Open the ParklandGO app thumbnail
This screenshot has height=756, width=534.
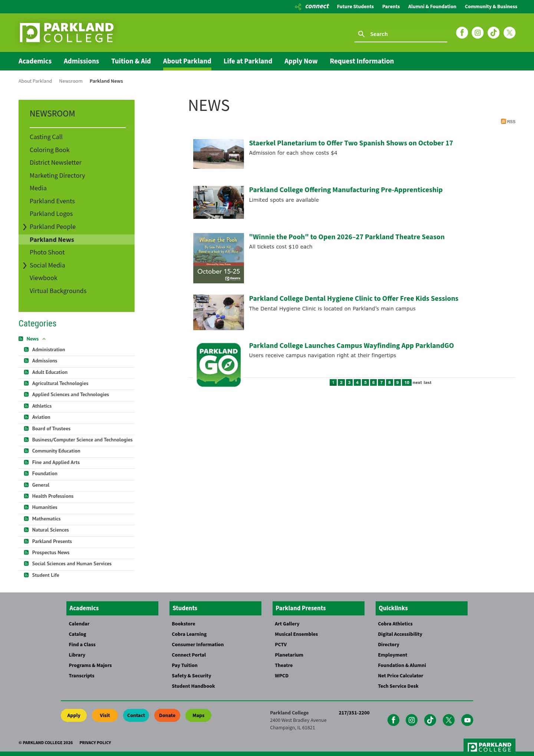[218, 365]
